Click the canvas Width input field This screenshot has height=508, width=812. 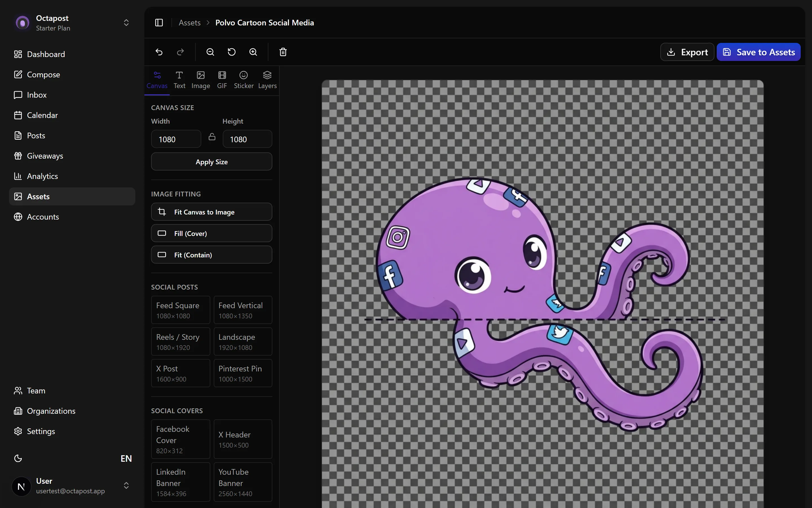tap(176, 139)
